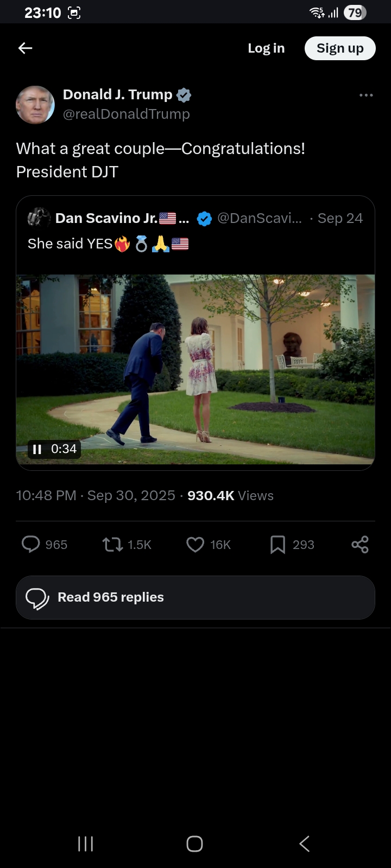
Task: Click the Log in link
Action: tap(266, 48)
